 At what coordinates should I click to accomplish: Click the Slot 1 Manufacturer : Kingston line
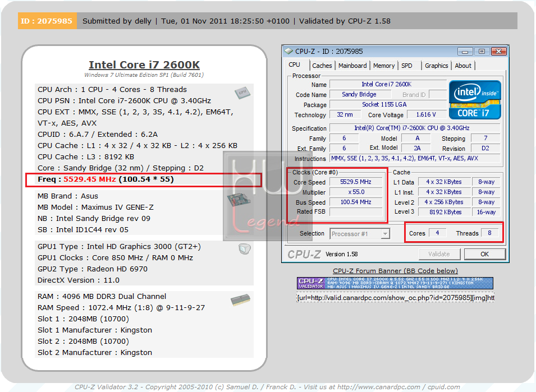point(95,330)
